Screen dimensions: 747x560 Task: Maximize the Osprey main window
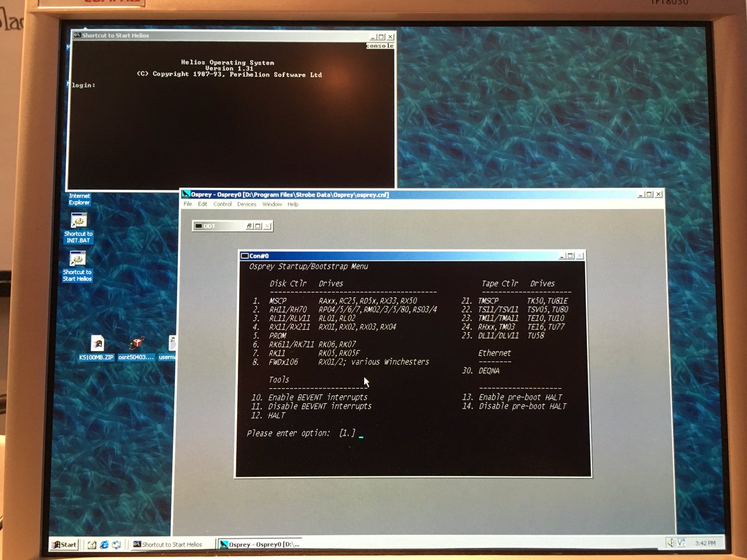pos(649,194)
